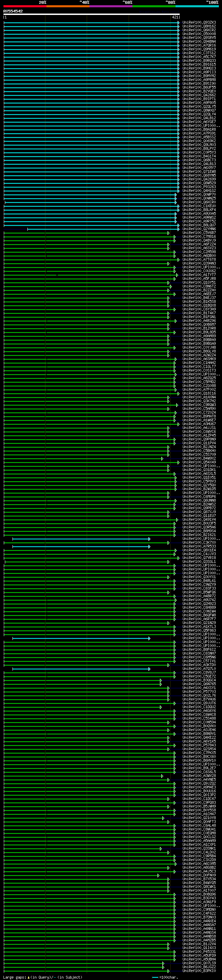Click the purple ~60% identity legend segment

pyautogui.click(x=111, y=6)
